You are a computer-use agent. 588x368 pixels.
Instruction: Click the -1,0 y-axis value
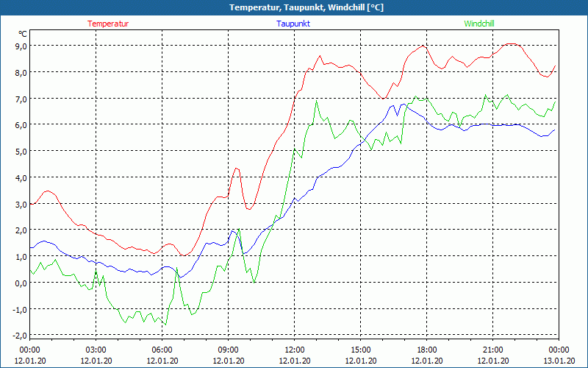pos(20,310)
